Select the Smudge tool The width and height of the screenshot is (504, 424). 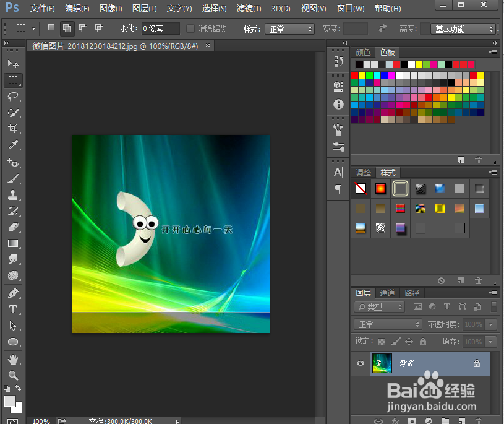coord(13,259)
